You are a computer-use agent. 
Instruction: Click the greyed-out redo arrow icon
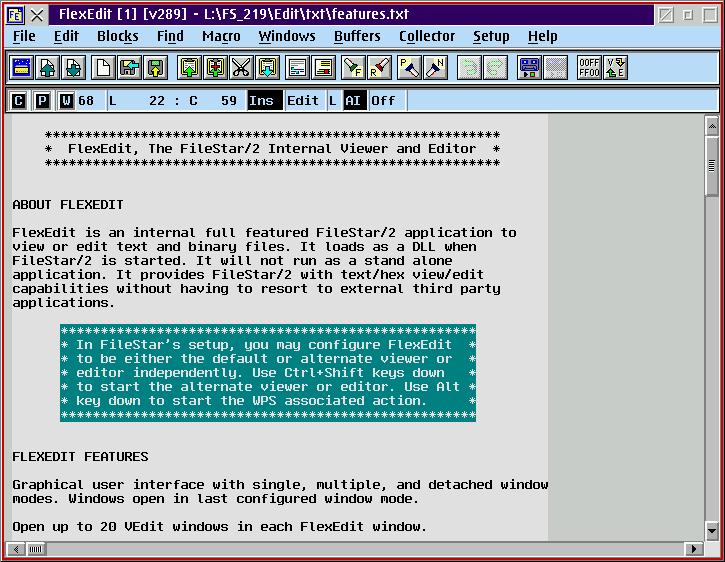point(495,68)
